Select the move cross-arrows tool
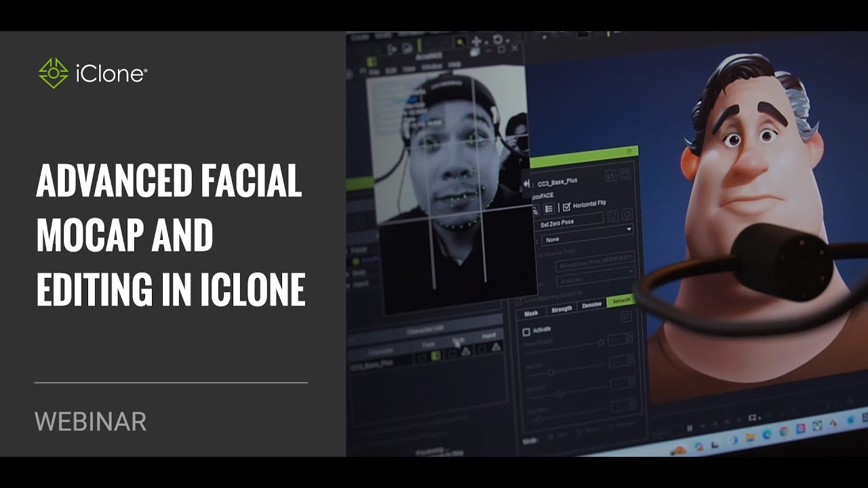868x488 pixels. pyautogui.click(x=476, y=41)
